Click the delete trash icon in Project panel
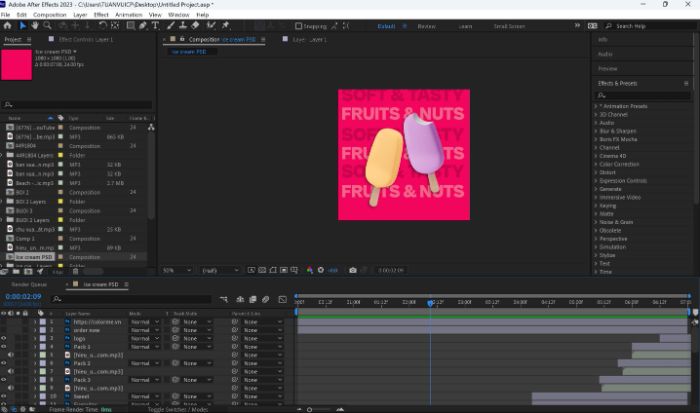 75,271
